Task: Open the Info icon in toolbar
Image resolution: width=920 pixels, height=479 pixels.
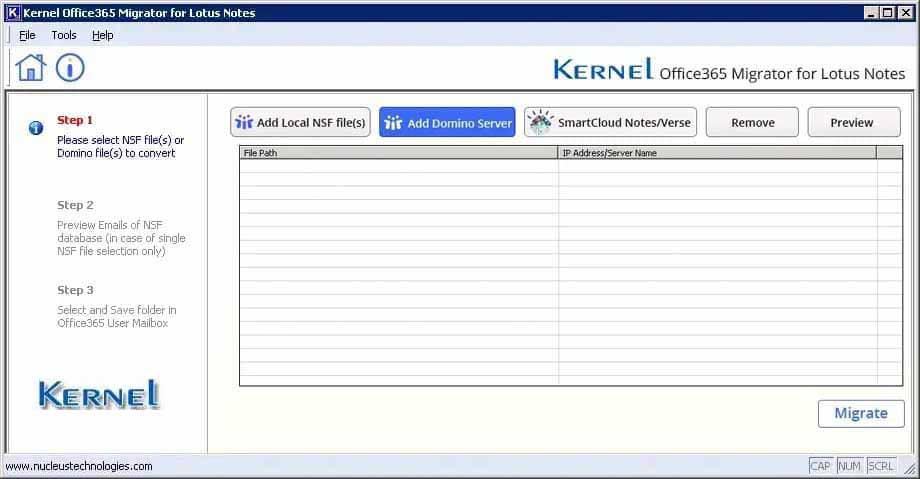Action: point(70,68)
